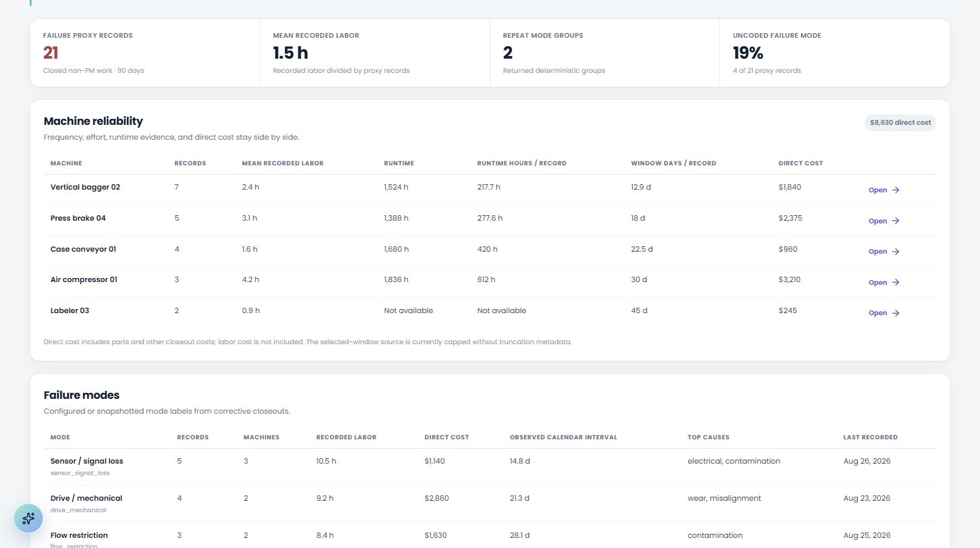Click the 45 d window days cell

coord(639,310)
